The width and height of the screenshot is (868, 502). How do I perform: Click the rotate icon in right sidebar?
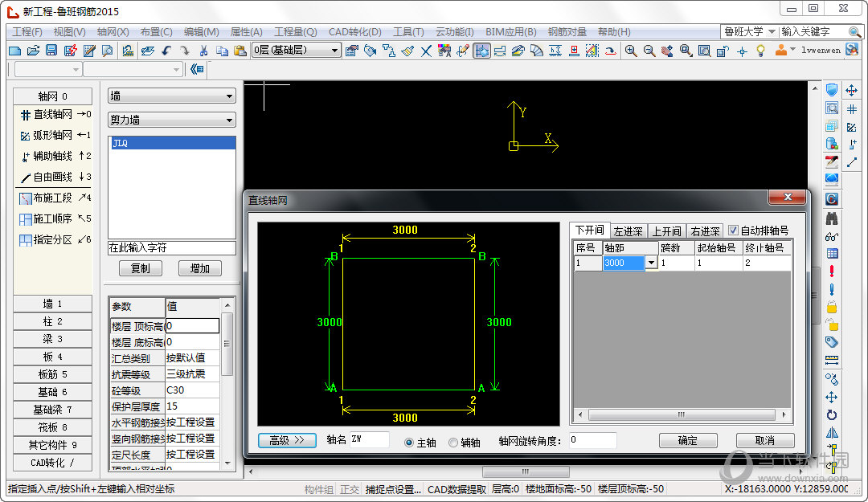[x=832, y=415]
